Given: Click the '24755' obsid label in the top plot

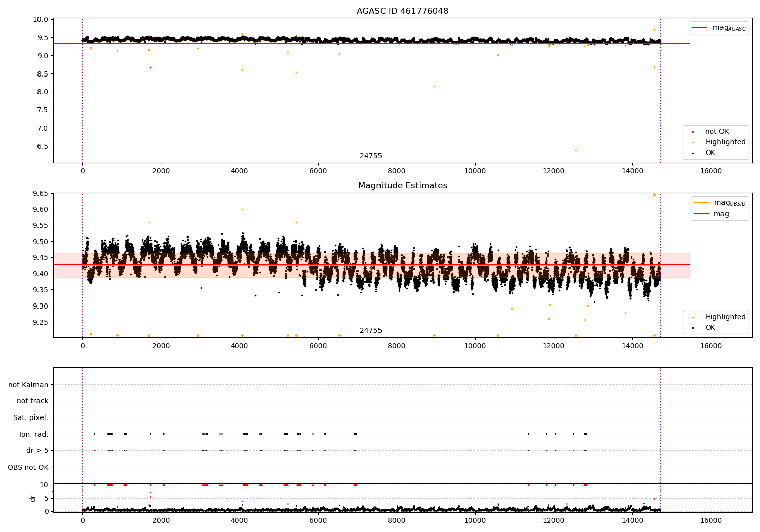Looking at the screenshot, I should click(371, 156).
